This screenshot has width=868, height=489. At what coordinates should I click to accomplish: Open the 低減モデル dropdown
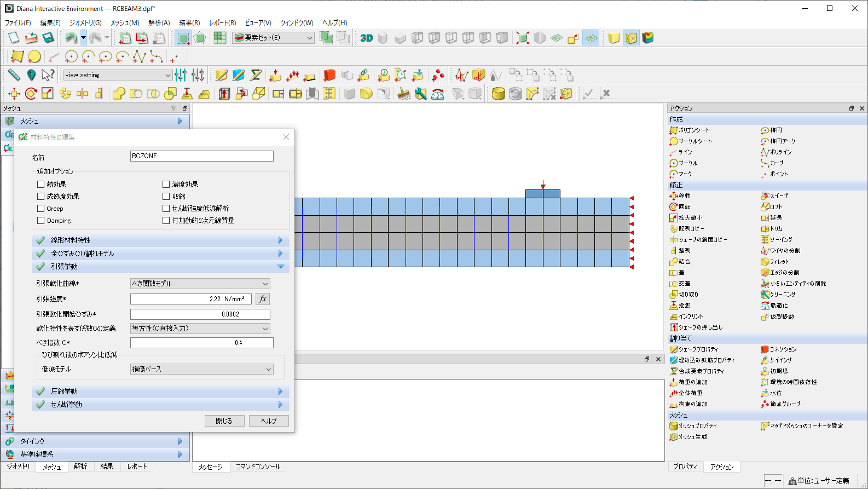pyautogui.click(x=201, y=369)
